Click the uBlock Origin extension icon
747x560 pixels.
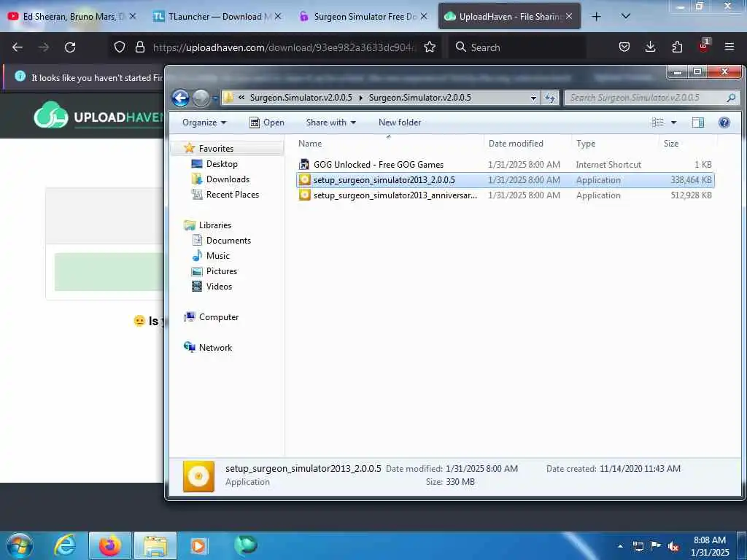[704, 46]
